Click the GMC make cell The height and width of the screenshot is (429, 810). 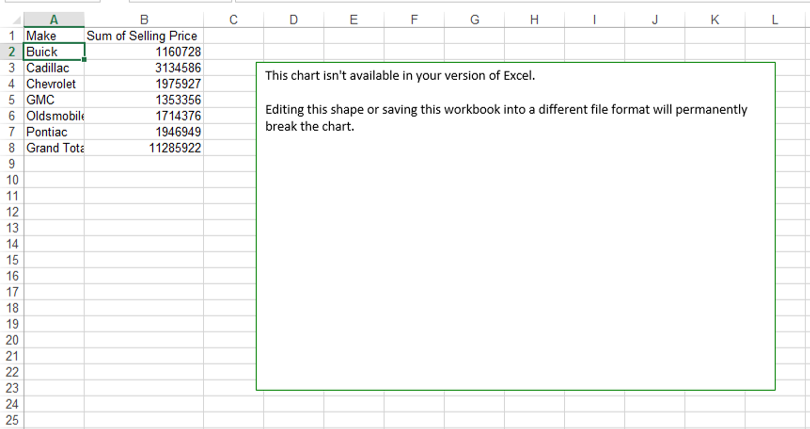point(52,100)
